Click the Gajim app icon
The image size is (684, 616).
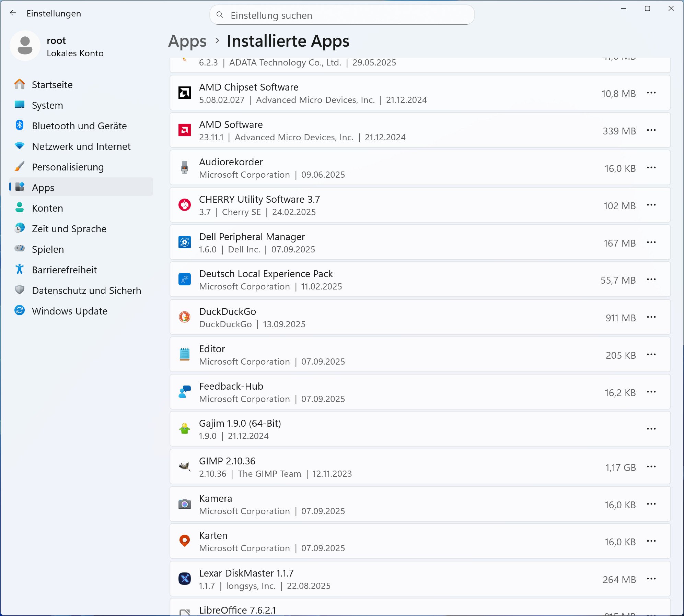185,429
